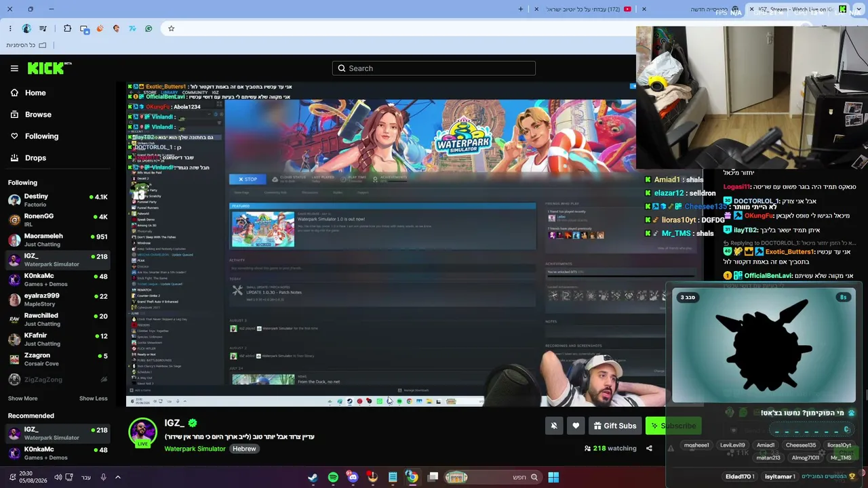Click the Grammarly extension icon
Screen dimensions: 868x488
tap(149, 28)
